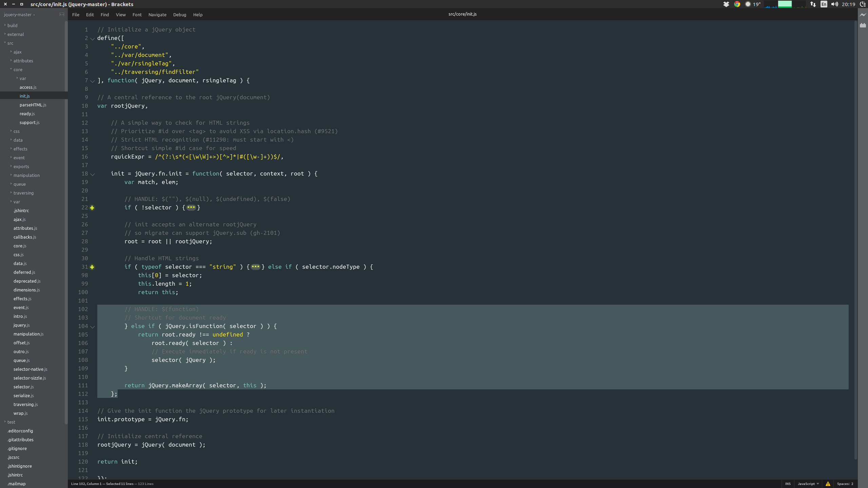This screenshot has width=868, height=488.
Task: Click the Dropbox tray icon
Action: [x=726, y=4]
